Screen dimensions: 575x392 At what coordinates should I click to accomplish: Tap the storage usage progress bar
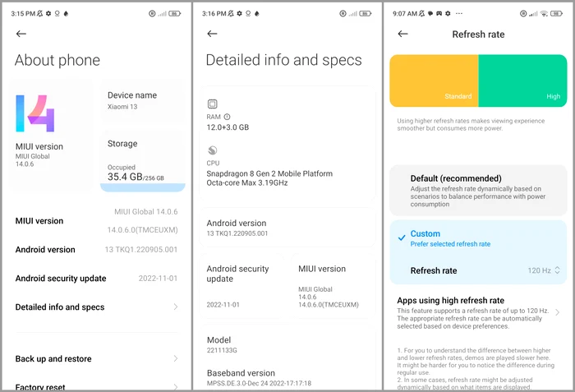coord(143,187)
